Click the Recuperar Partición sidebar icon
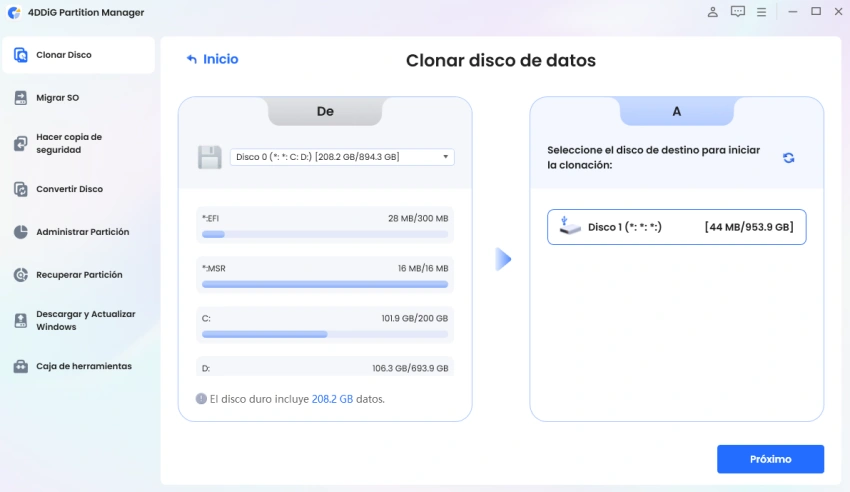This screenshot has width=850, height=492. point(21,275)
